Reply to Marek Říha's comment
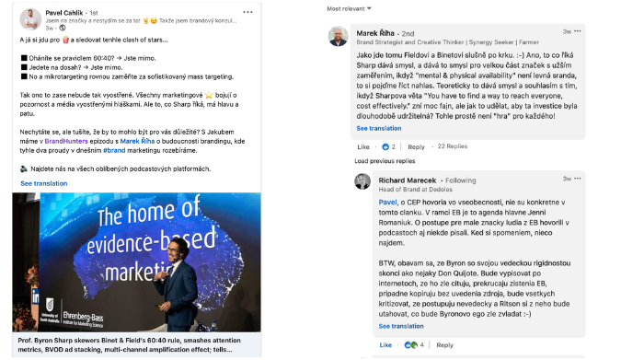Viewport: 644px width, 360px height. coord(416,146)
